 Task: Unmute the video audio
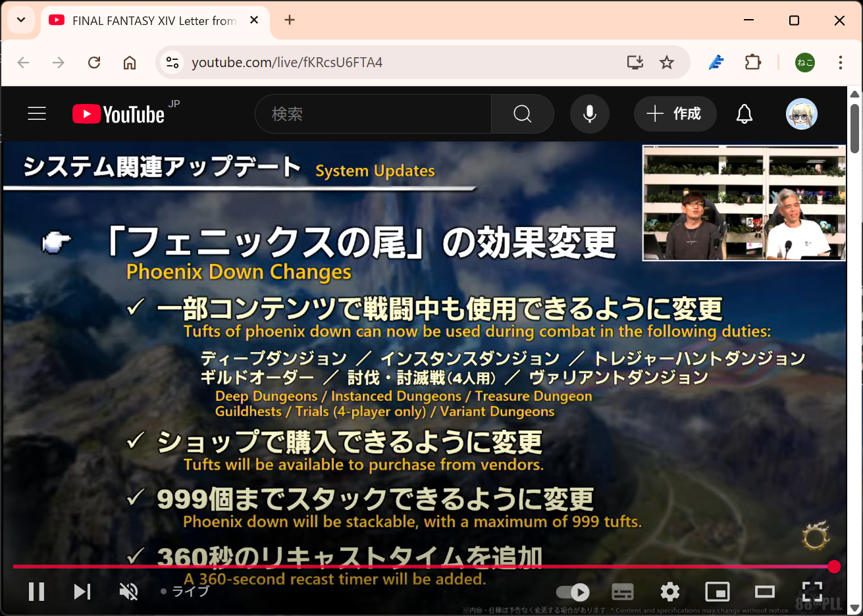coord(128,592)
